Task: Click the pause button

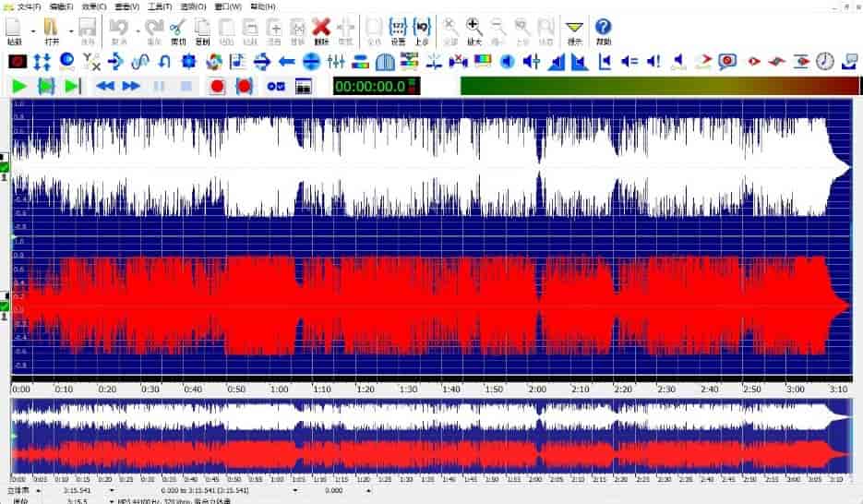Action: tap(159, 87)
